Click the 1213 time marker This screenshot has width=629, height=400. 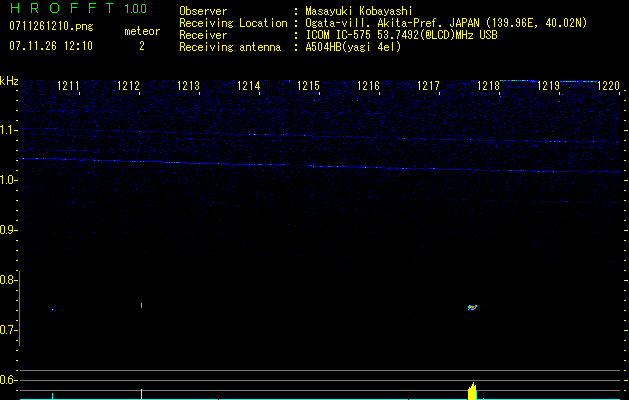[188, 86]
